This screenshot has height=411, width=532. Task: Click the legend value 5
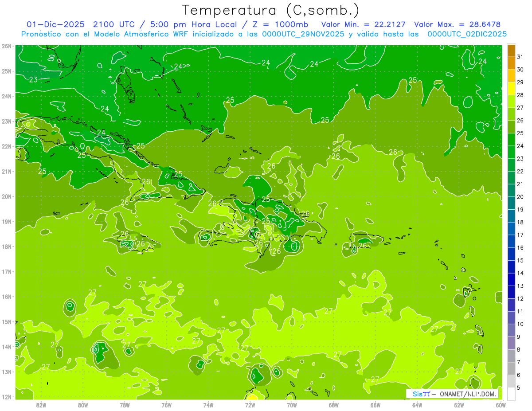[x=519, y=388]
